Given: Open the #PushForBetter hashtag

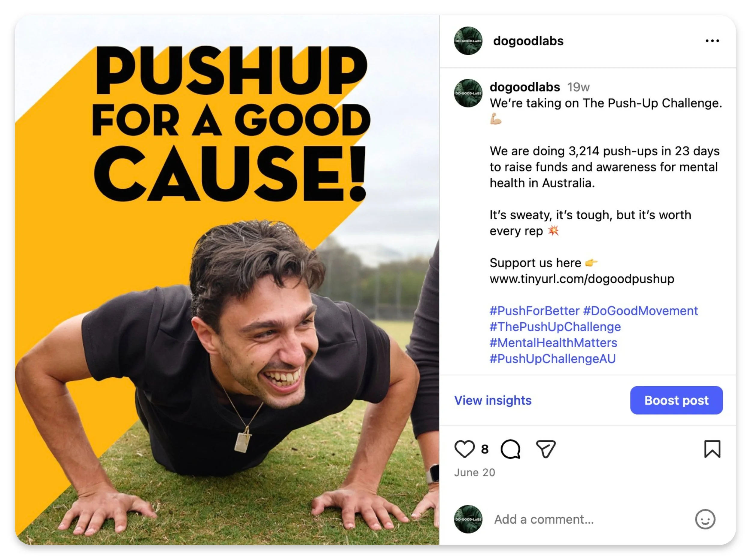Looking at the screenshot, I should tap(534, 311).
